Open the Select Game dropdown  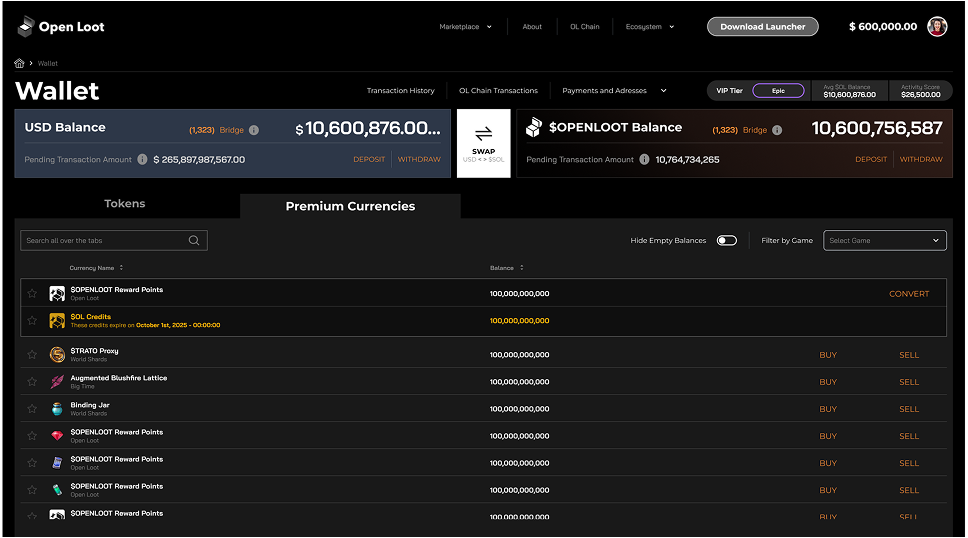pyautogui.click(x=885, y=240)
